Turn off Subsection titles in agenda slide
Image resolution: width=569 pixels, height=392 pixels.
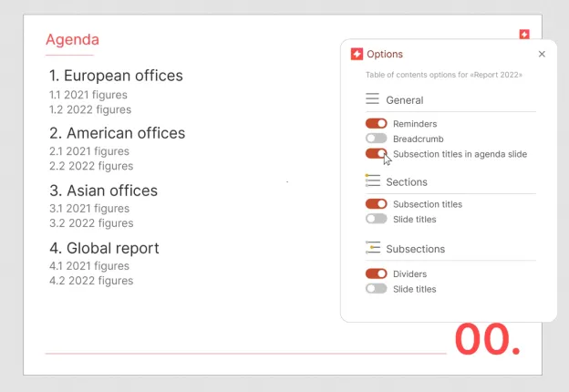click(377, 154)
